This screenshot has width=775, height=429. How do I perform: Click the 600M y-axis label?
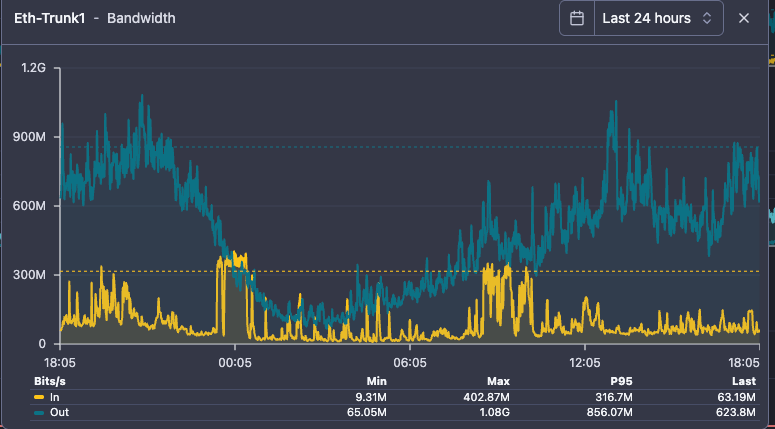click(x=29, y=206)
